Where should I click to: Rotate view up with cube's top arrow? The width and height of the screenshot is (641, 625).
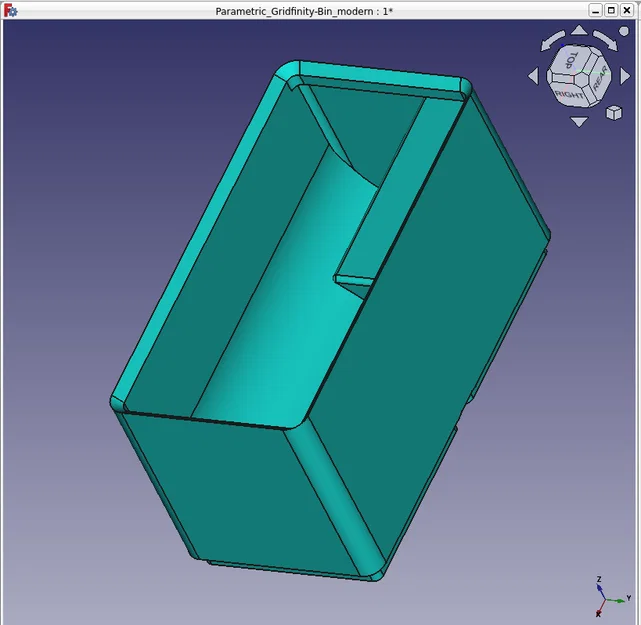tap(579, 30)
